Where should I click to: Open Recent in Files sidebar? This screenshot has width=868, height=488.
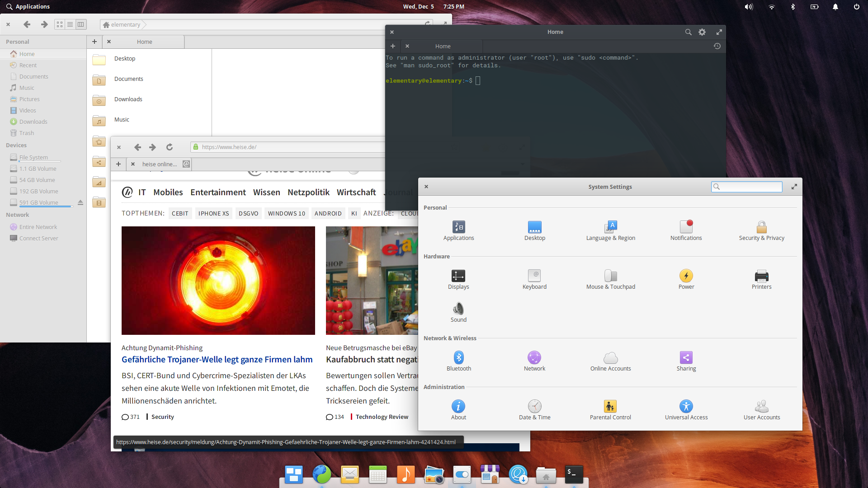click(43, 65)
